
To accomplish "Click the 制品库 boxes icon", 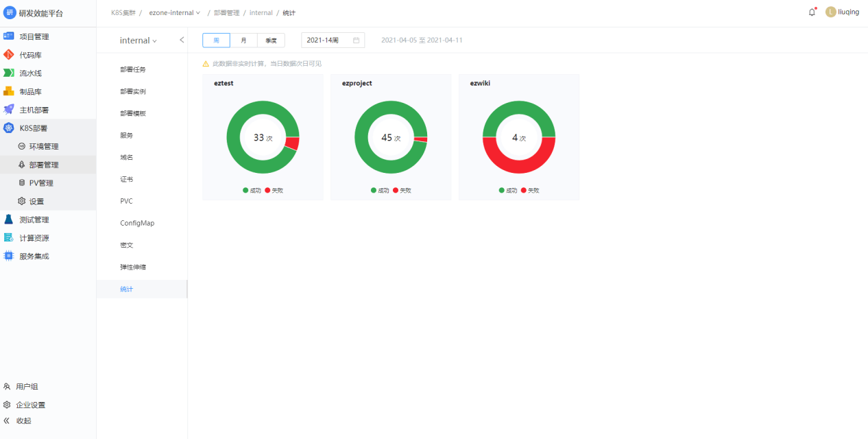I will [x=9, y=91].
